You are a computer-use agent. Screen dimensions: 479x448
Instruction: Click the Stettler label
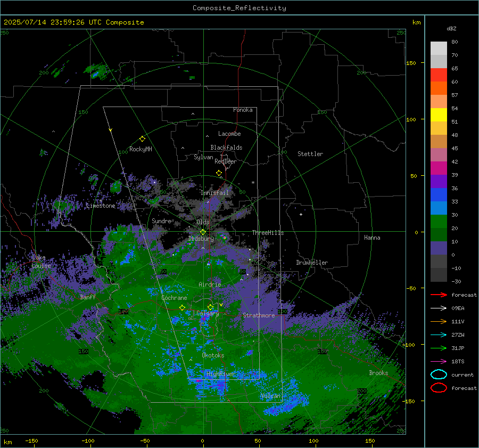pos(310,154)
